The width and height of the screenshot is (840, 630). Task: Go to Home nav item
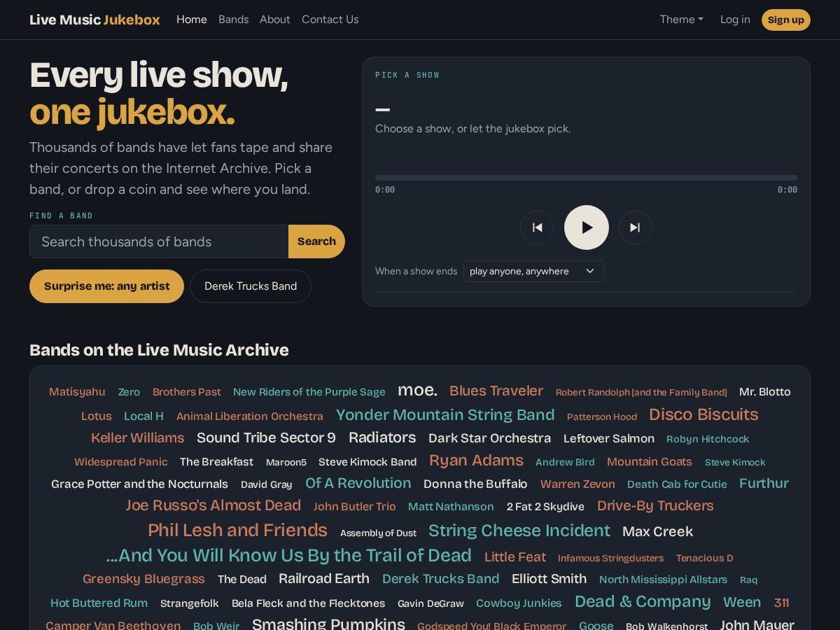[x=192, y=20]
